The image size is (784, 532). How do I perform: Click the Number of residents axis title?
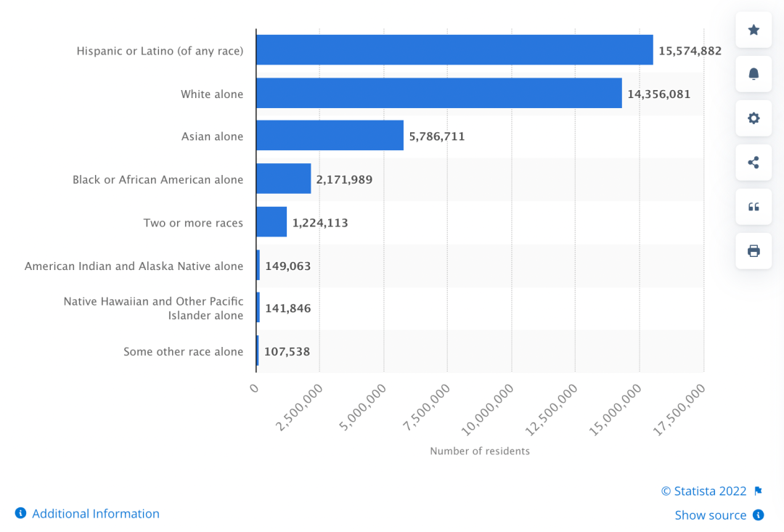point(480,451)
